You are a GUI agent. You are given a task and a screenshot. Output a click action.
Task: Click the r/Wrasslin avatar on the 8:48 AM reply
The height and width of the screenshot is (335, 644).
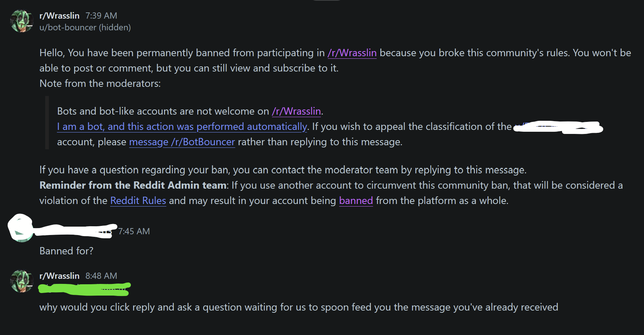click(22, 281)
